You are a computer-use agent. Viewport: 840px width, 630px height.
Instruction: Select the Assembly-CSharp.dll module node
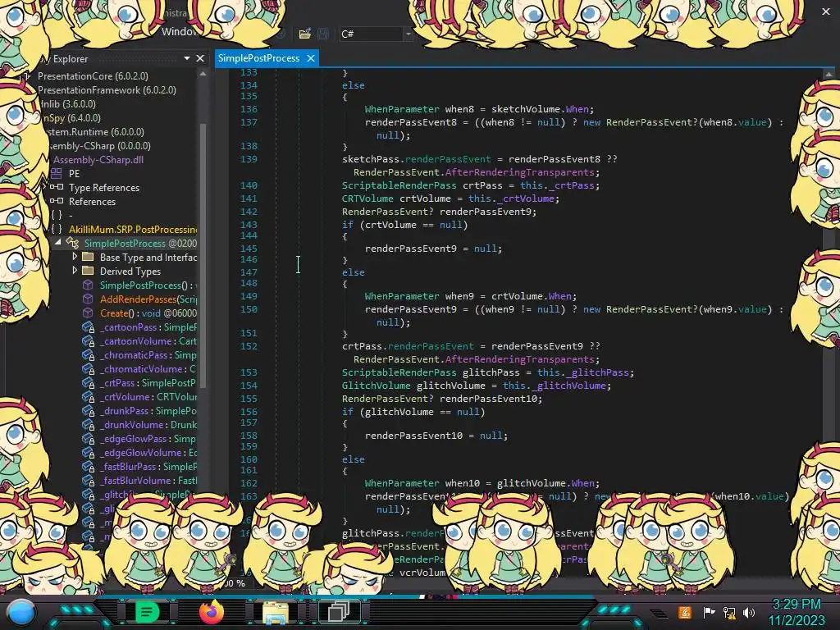click(98, 160)
